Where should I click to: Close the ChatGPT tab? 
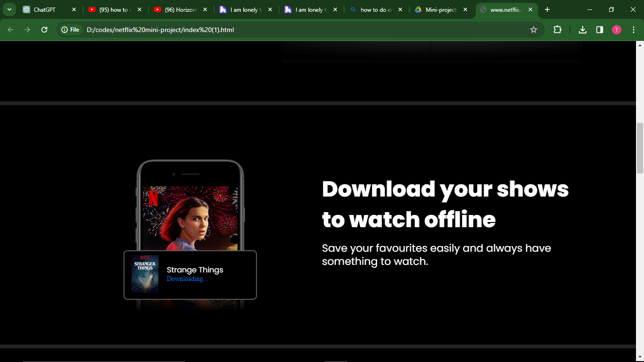click(74, 9)
